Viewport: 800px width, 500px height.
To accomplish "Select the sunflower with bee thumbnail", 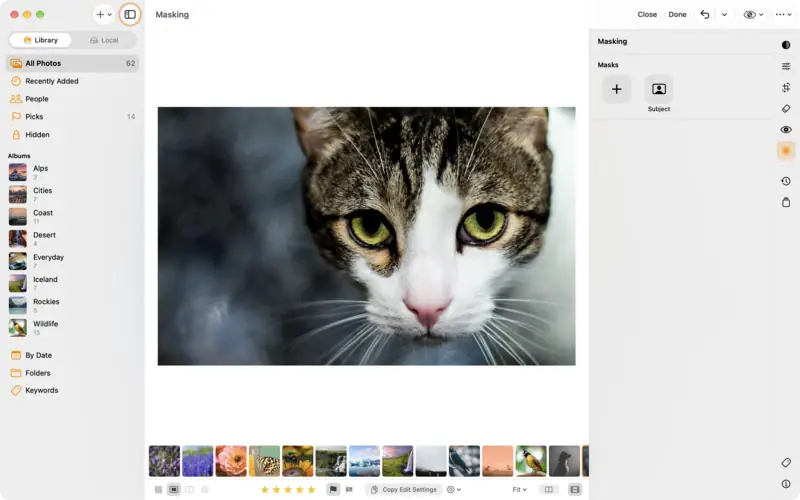I will point(298,461).
